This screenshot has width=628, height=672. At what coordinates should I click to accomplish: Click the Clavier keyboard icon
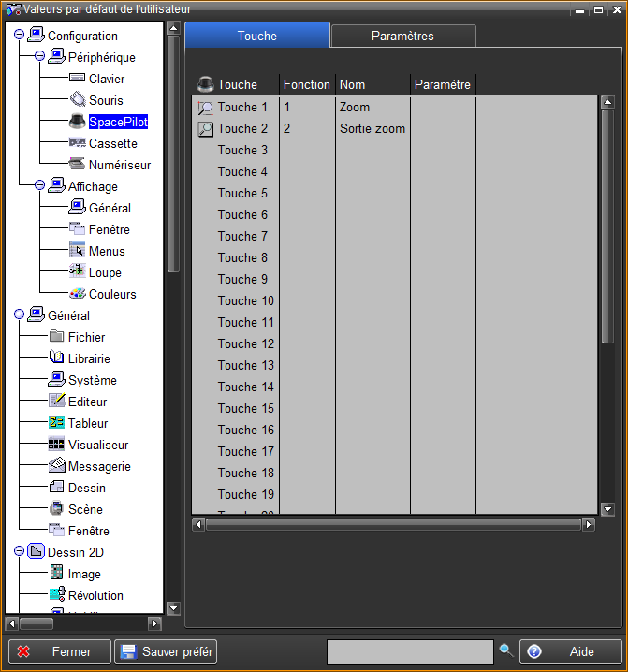[77, 79]
